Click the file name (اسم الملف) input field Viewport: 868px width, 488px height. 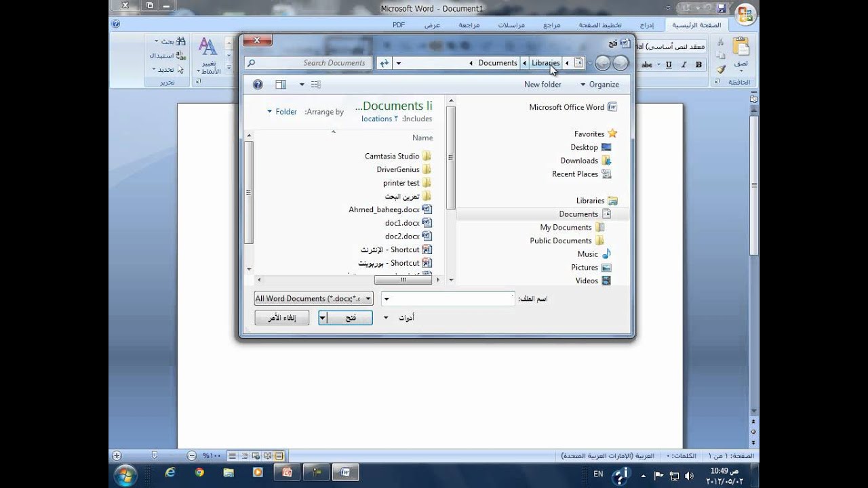[448, 298]
